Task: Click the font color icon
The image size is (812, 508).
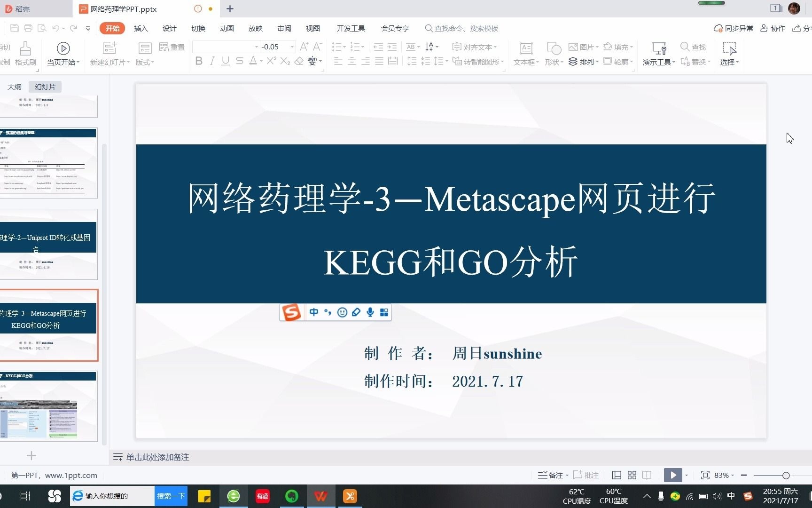Action: coord(253,61)
